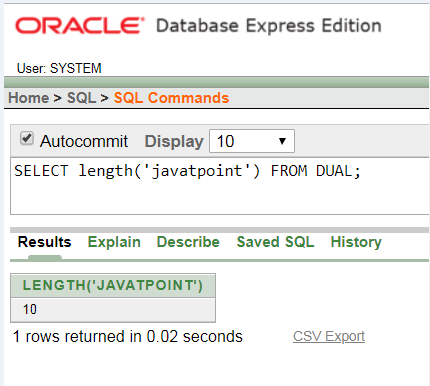
Task: Click the Oracle logo
Action: pyautogui.click(x=80, y=26)
